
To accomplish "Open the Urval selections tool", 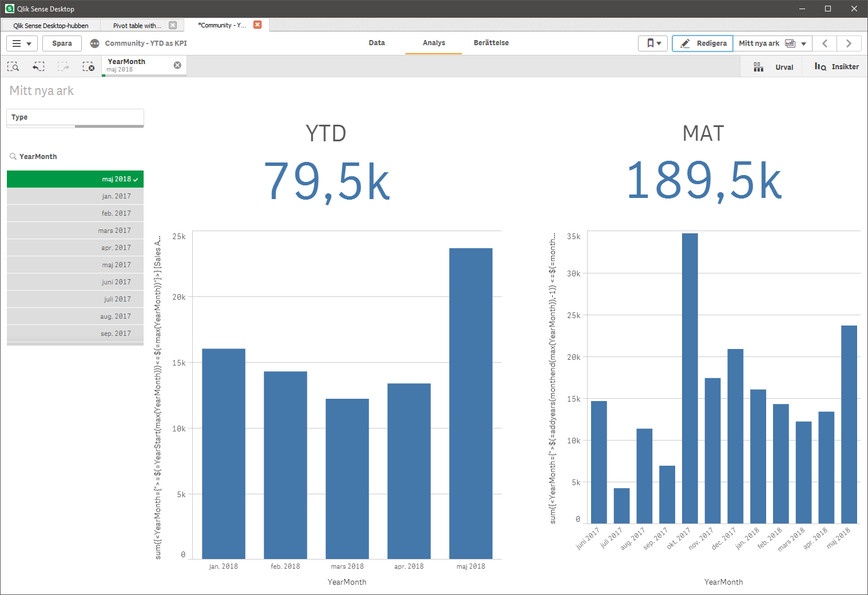I will tap(772, 66).
